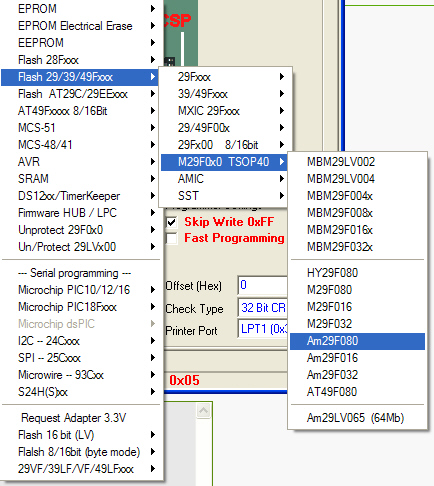Open Microchip PIC10/12/16 submenu

click(81, 290)
